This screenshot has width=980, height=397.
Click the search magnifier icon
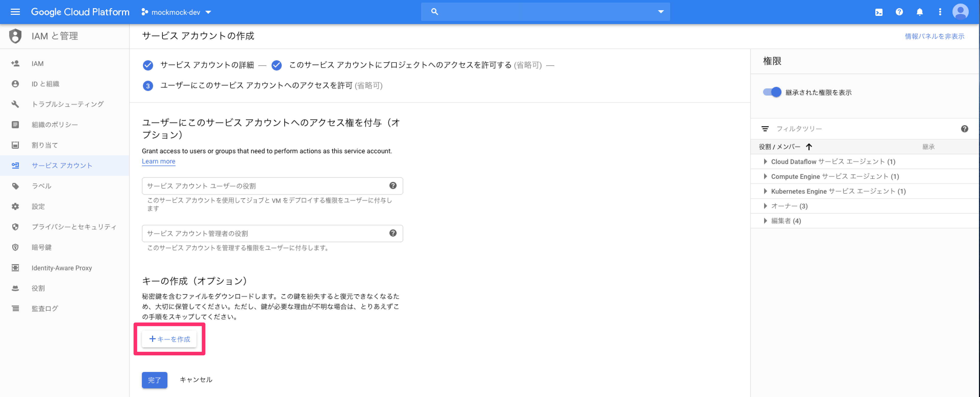[434, 12]
